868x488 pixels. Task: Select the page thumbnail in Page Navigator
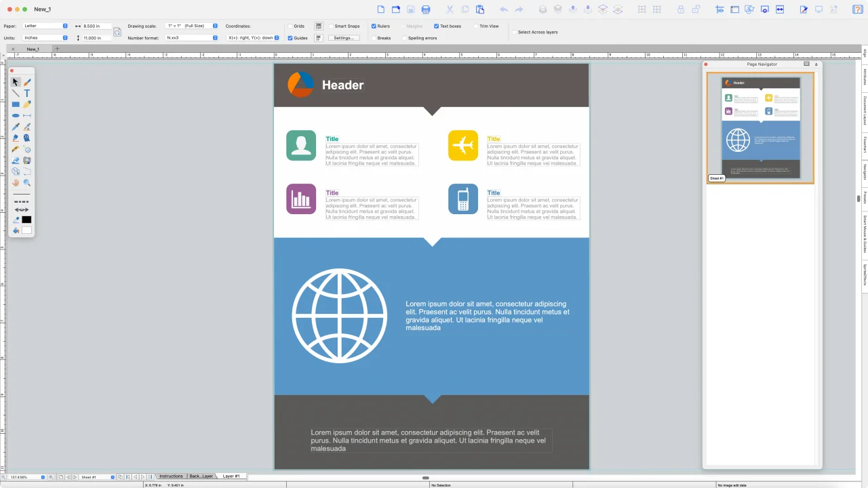[x=760, y=128]
